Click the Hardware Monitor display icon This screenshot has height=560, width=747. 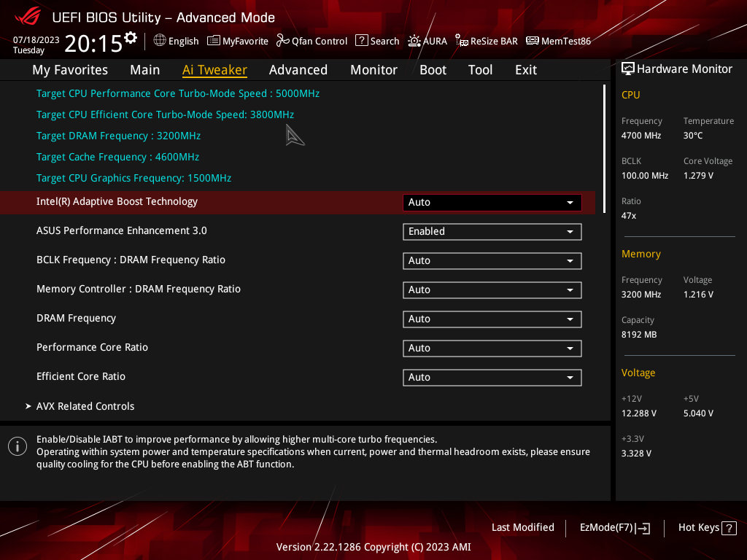[x=628, y=69]
